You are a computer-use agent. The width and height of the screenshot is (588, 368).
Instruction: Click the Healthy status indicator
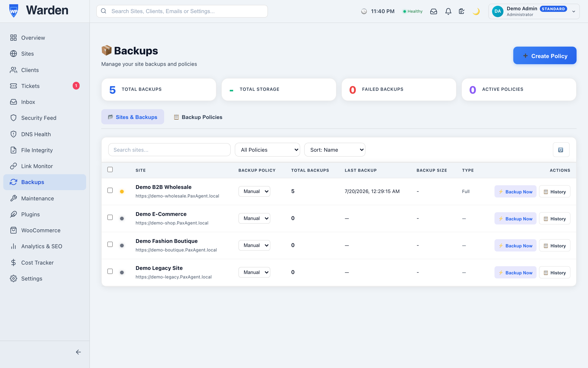coord(413,11)
